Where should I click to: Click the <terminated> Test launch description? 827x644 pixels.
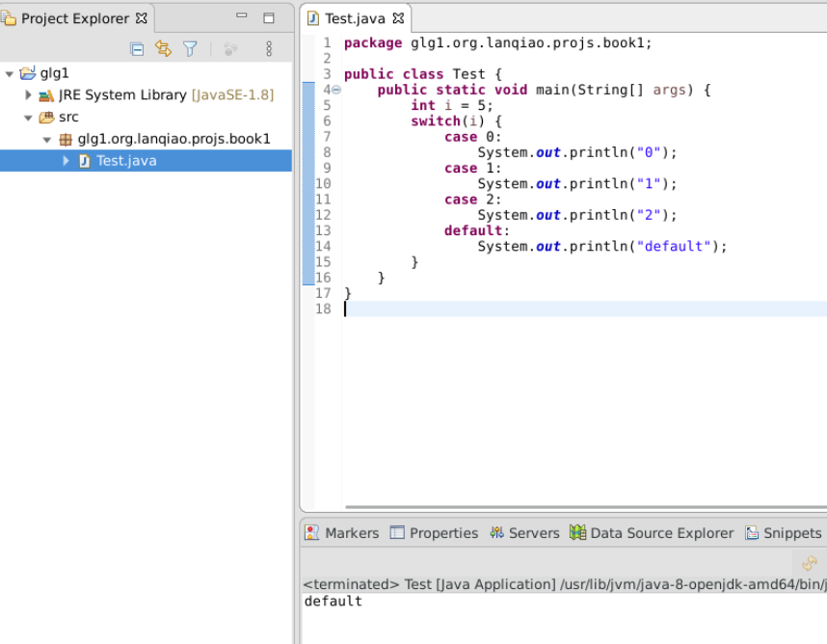[565, 584]
